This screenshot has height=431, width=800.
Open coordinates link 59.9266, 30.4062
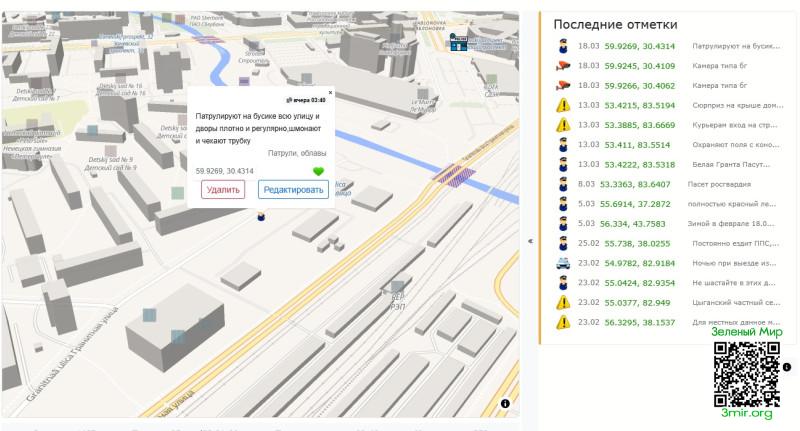639,86
